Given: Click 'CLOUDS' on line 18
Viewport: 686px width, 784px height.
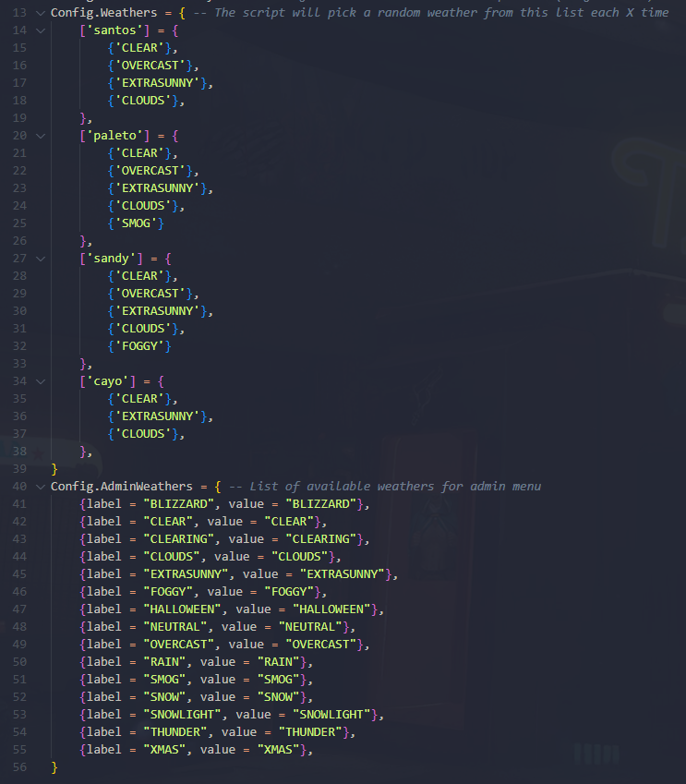Looking at the screenshot, I should click(143, 101).
